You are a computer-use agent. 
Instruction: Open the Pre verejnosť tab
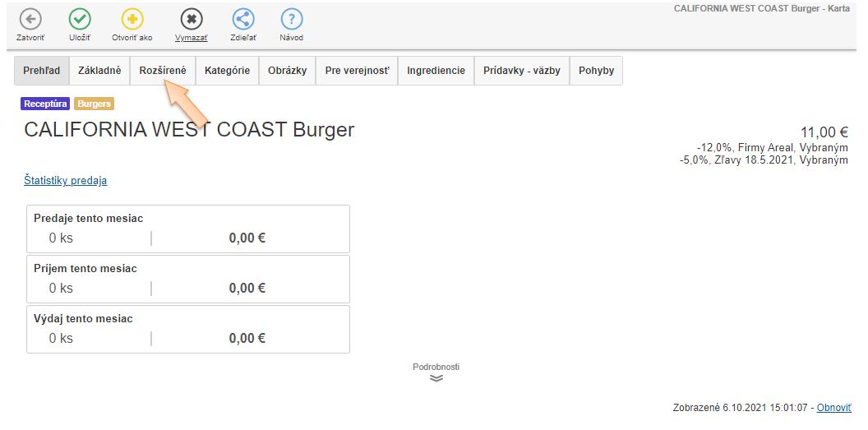357,71
